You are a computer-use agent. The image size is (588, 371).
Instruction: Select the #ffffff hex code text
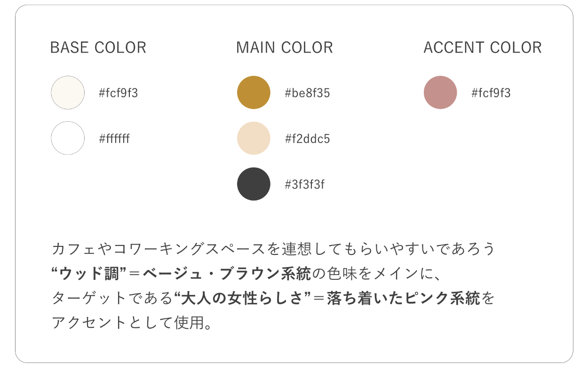pos(114,139)
